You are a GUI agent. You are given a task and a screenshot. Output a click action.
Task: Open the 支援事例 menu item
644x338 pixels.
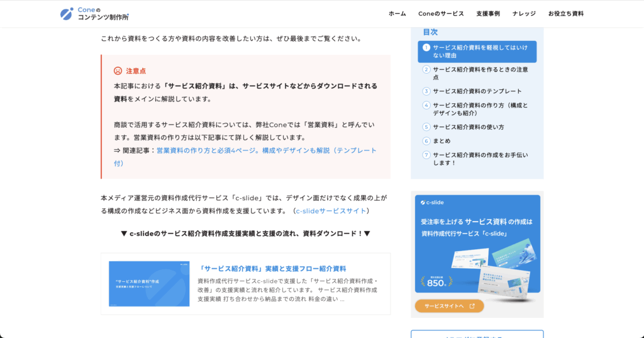(488, 14)
